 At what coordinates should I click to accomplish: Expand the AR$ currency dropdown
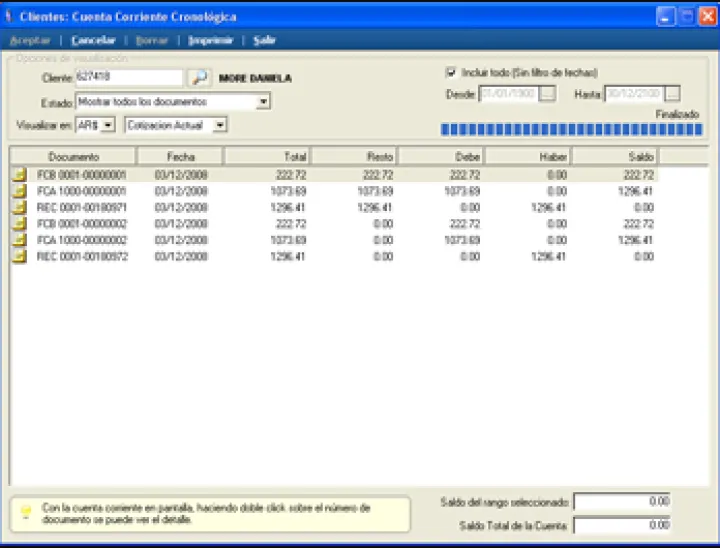coord(108,124)
